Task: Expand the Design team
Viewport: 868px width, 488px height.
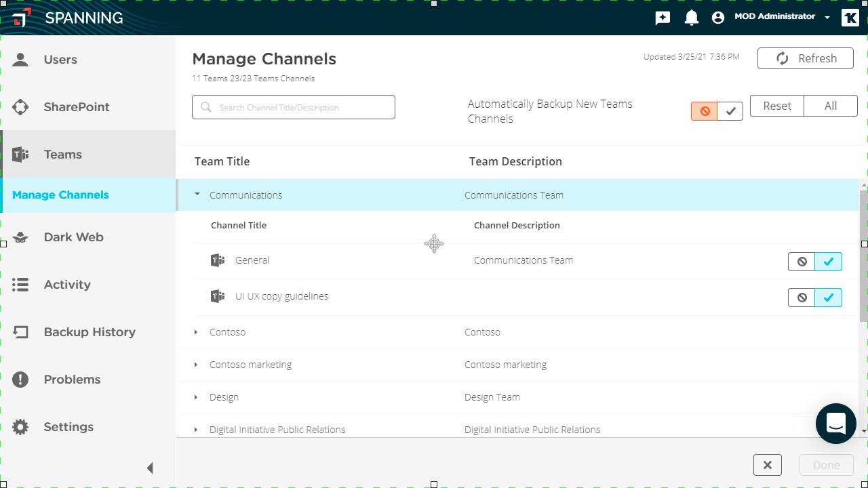Action: click(196, 397)
